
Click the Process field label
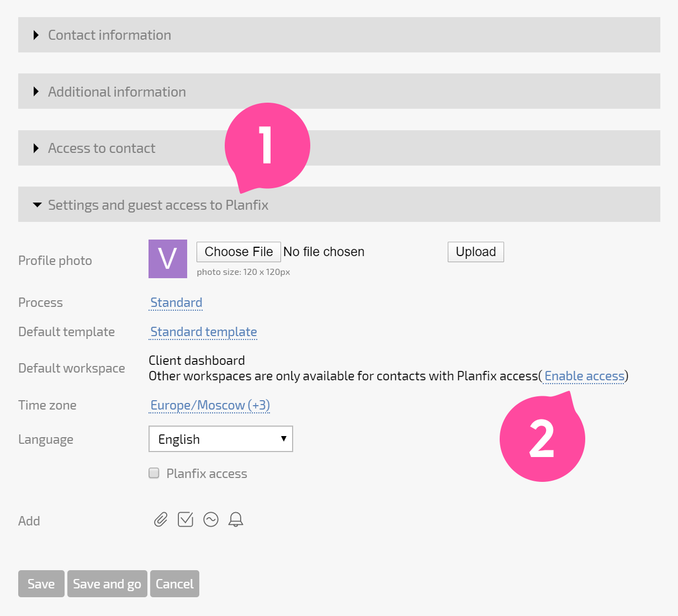[41, 302]
